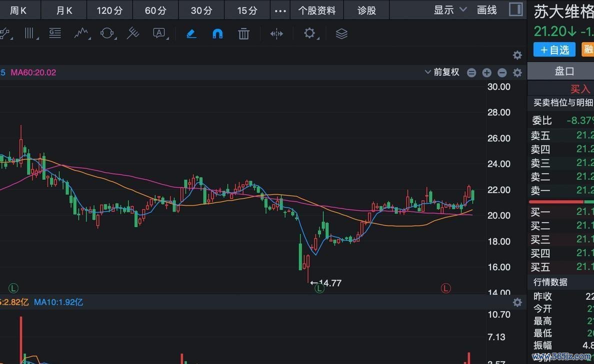Select the 卖一 order row
The width and height of the screenshot is (594, 364).
(x=562, y=190)
